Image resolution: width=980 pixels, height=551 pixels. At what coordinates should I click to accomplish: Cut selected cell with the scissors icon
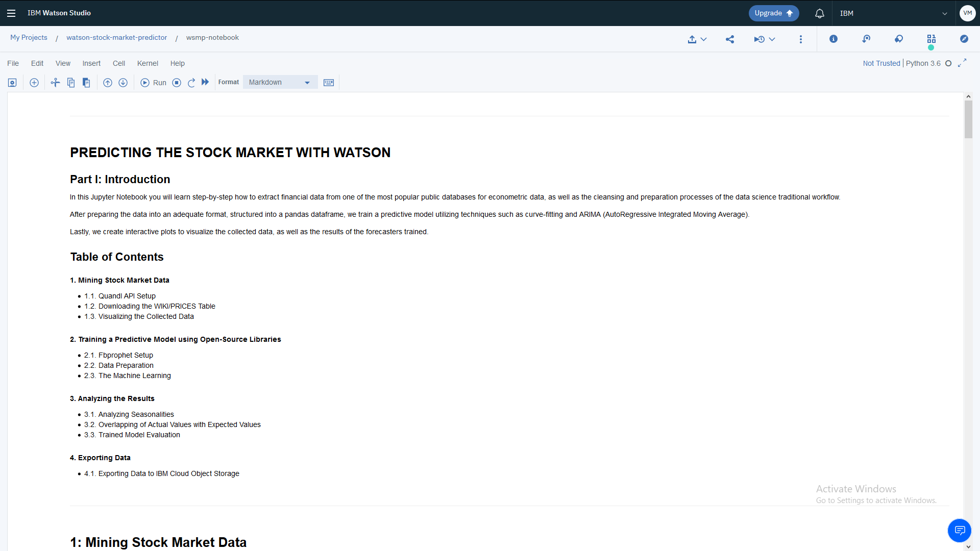tap(55, 83)
